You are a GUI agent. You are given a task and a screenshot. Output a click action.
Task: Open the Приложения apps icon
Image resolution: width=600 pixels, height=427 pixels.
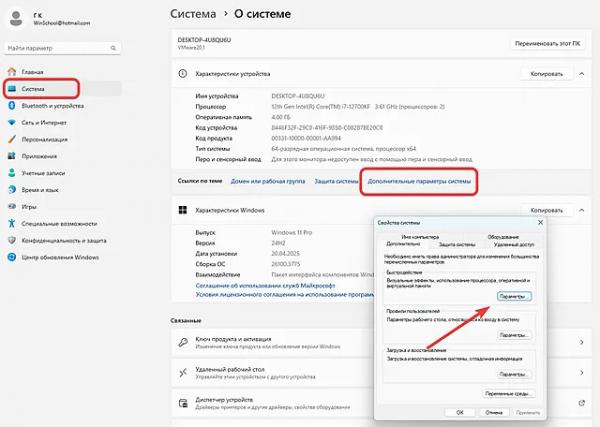[12, 156]
